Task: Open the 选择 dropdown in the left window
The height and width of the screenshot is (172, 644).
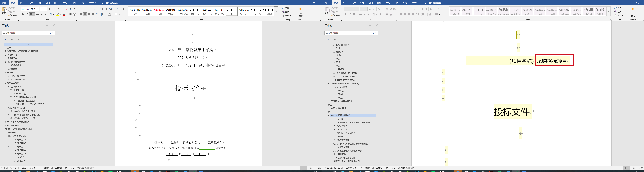Action: (x=286, y=15)
